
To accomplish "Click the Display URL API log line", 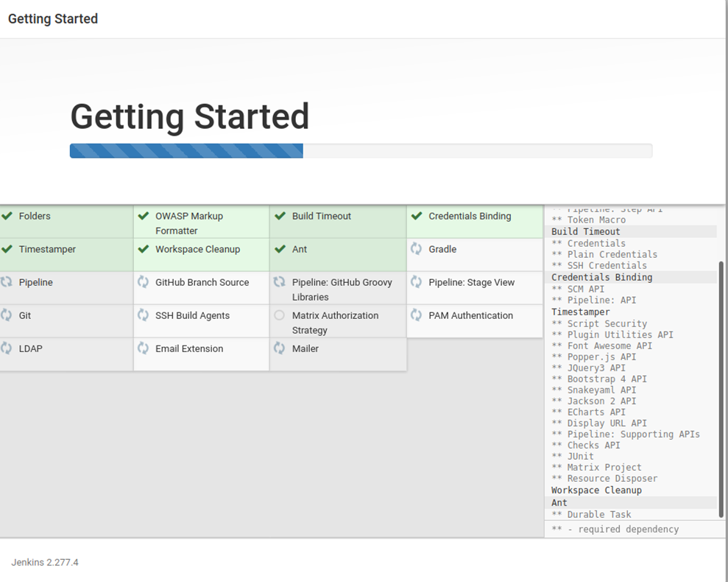I will pos(599,423).
